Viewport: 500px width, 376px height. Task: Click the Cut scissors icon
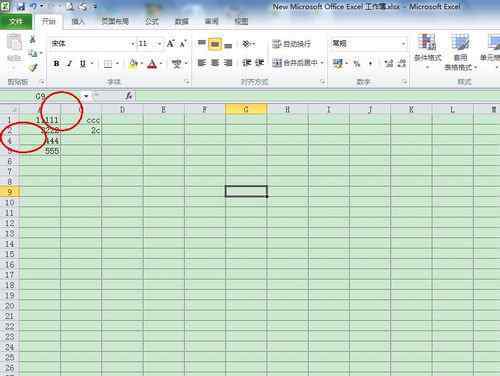[x=33, y=39]
